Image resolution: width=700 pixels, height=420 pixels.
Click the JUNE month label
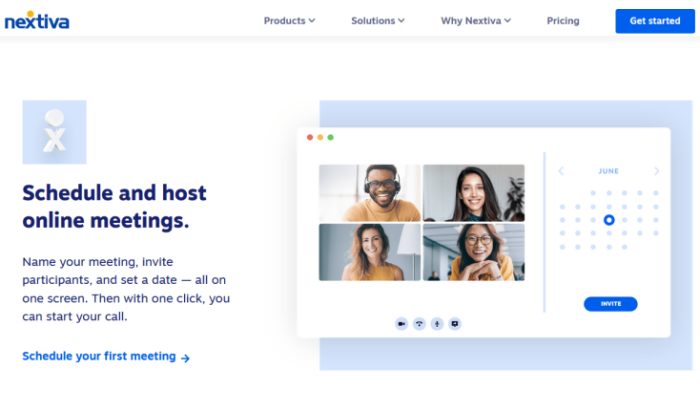pyautogui.click(x=608, y=171)
